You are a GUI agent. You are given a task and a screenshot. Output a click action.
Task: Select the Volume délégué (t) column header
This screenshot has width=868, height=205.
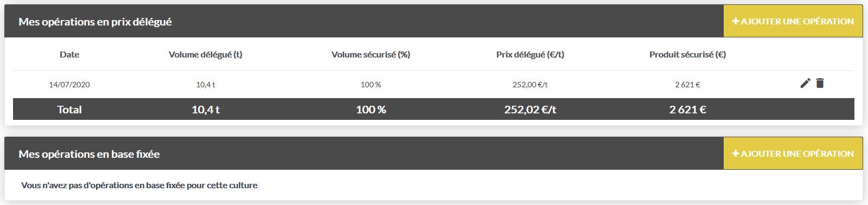[206, 54]
